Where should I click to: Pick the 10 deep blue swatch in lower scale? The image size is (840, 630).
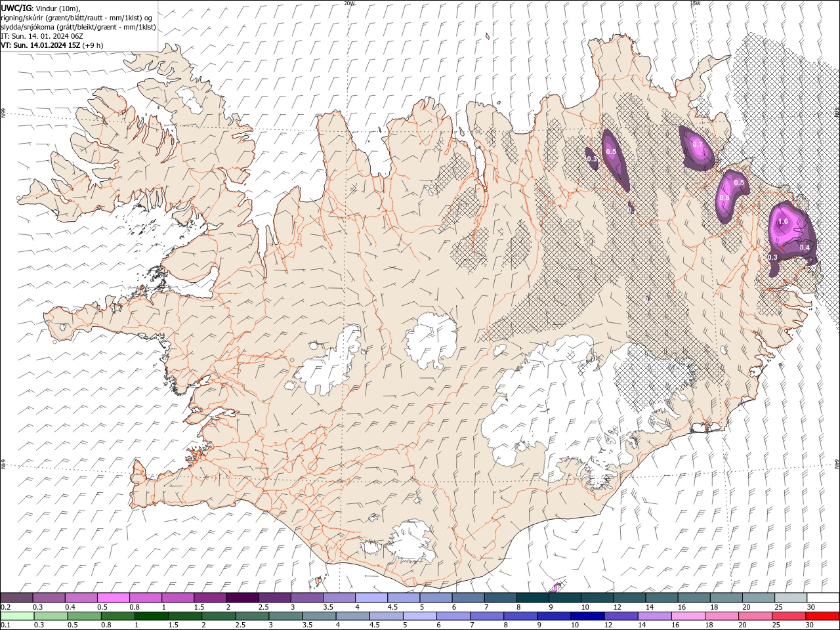587,616
